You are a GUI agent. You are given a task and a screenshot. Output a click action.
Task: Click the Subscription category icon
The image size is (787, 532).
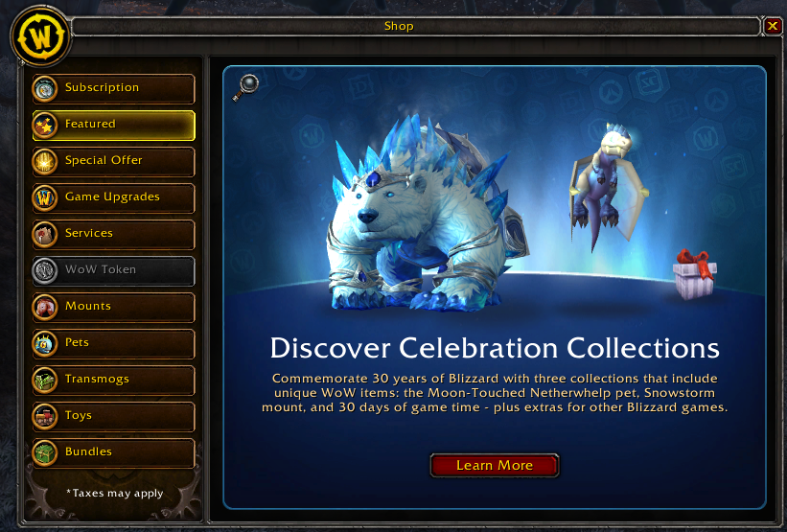(x=45, y=89)
